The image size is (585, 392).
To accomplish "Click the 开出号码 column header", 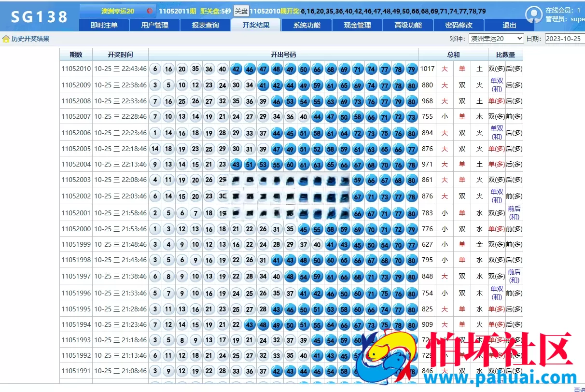I will (283, 55).
